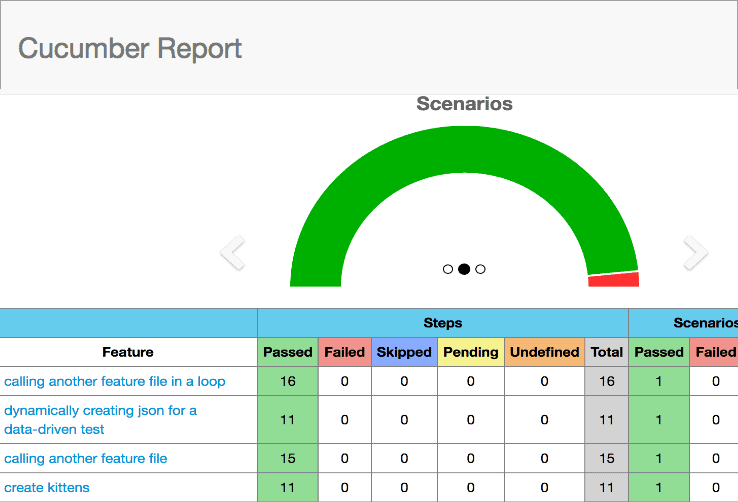Click the Steps group header
The height and width of the screenshot is (502, 738).
442,323
